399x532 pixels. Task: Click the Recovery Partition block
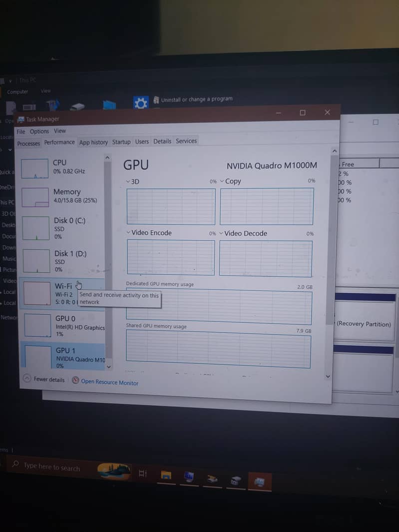point(365,320)
